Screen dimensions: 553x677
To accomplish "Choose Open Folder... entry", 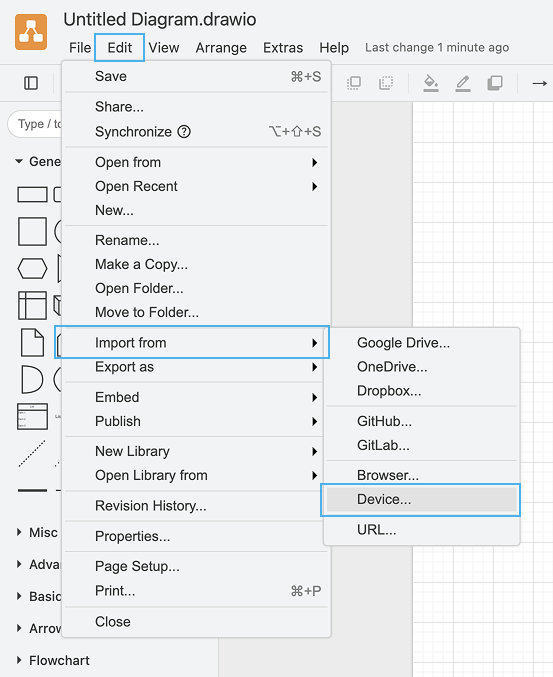I will click(196, 288).
